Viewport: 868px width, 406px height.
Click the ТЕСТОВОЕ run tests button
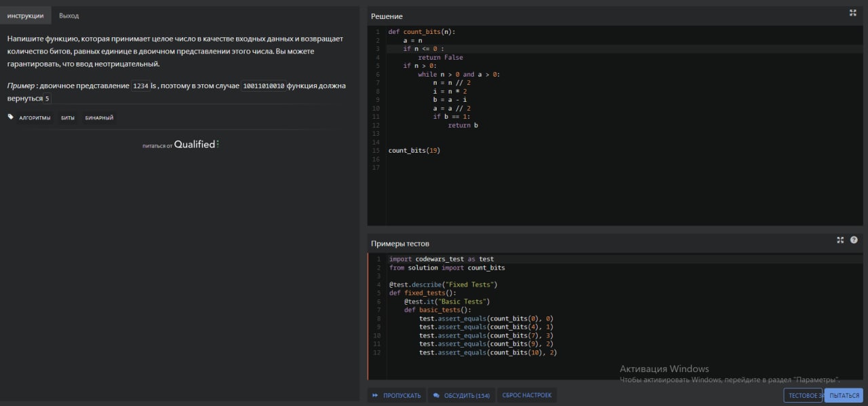click(x=803, y=395)
